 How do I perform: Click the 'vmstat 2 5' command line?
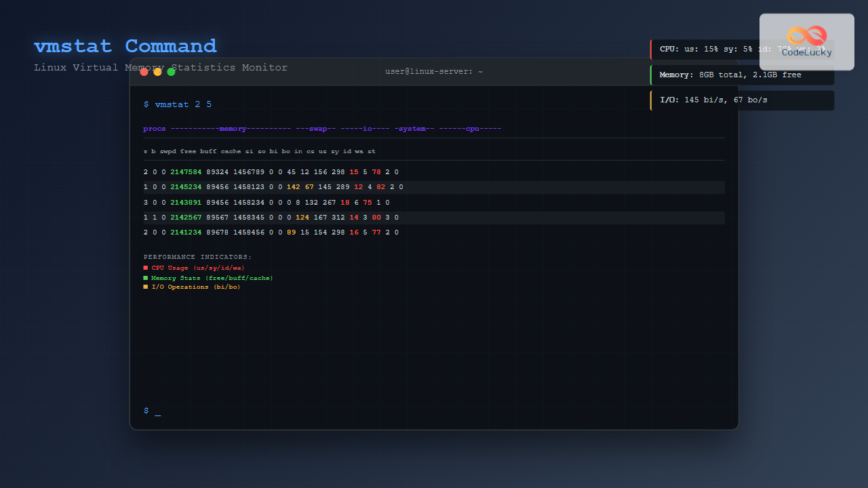tap(178, 104)
